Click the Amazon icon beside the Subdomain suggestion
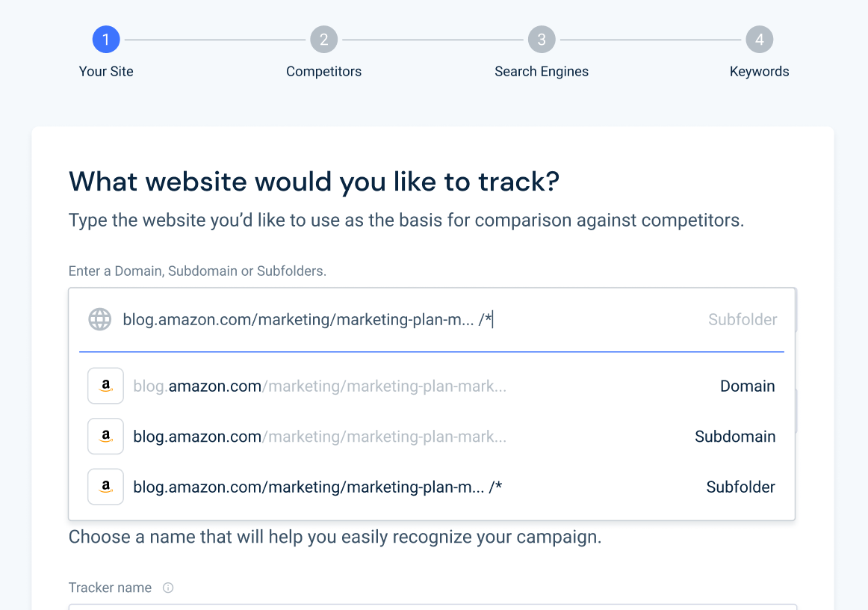868x610 pixels. (105, 436)
